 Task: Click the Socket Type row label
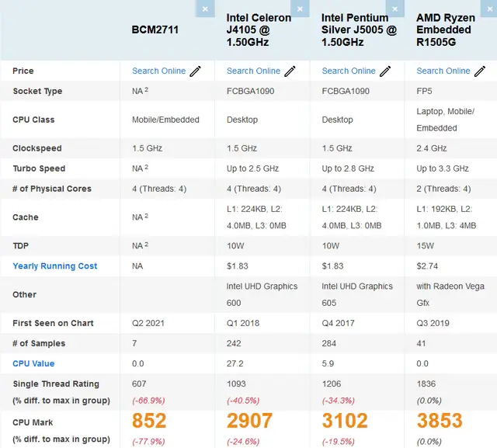[37, 92]
